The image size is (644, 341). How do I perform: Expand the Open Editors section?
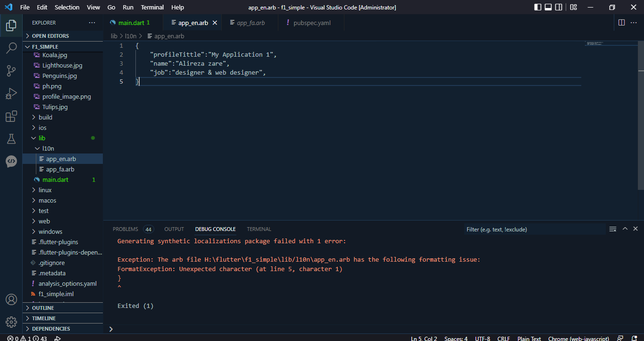63,36
